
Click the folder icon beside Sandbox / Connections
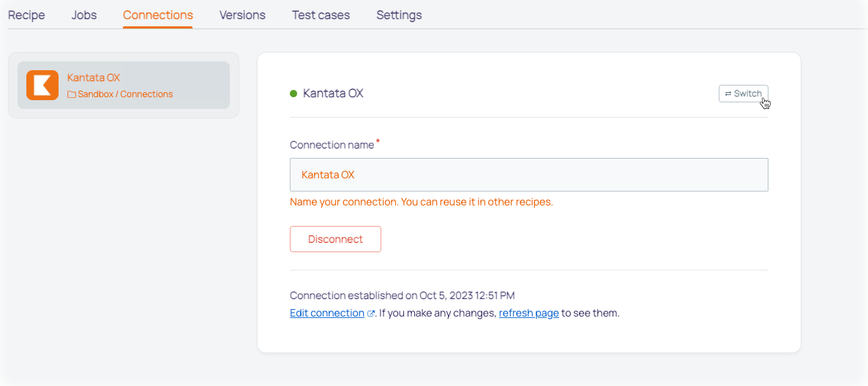tap(72, 94)
